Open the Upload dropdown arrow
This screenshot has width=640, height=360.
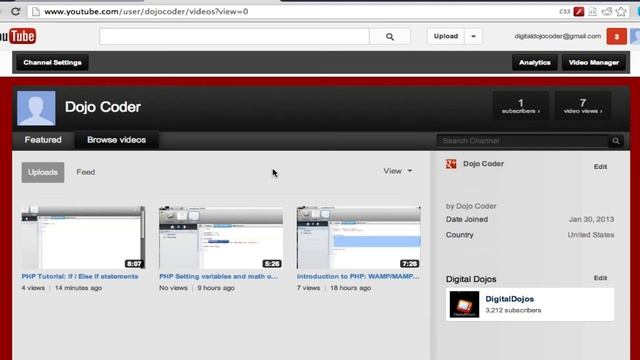tap(473, 36)
